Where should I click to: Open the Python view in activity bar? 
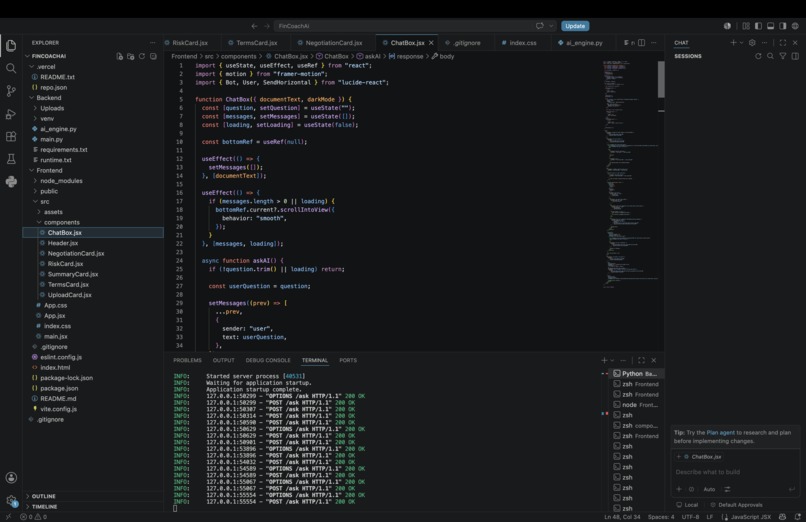coord(11,181)
